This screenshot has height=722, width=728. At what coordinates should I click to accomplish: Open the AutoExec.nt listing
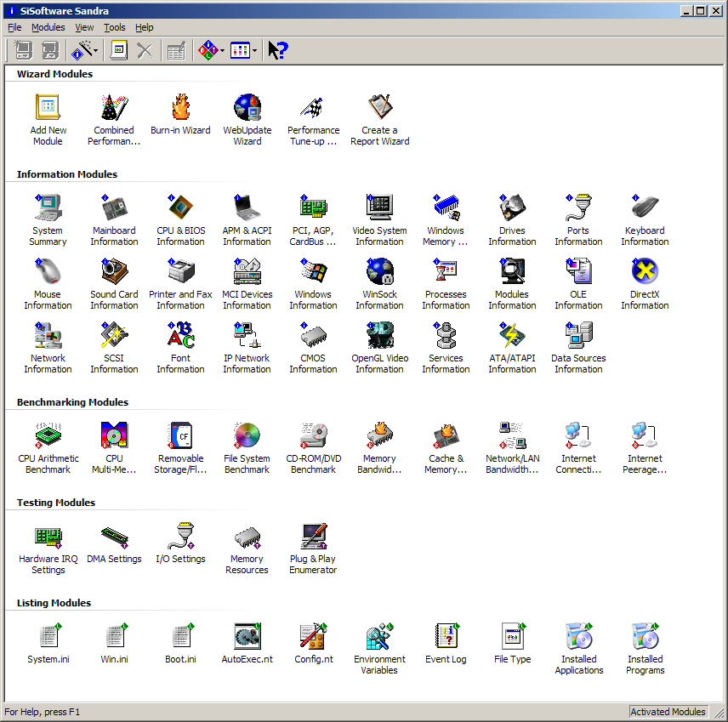point(247,643)
